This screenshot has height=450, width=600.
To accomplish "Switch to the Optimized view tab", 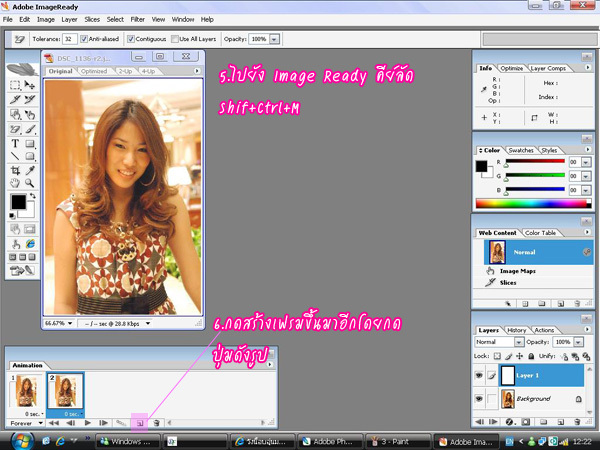I will point(94,71).
